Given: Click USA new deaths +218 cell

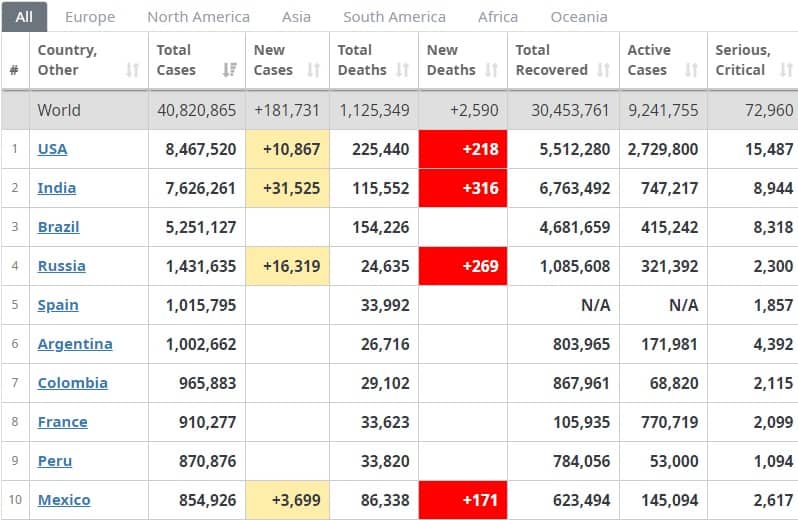Looking at the screenshot, I should (463, 149).
